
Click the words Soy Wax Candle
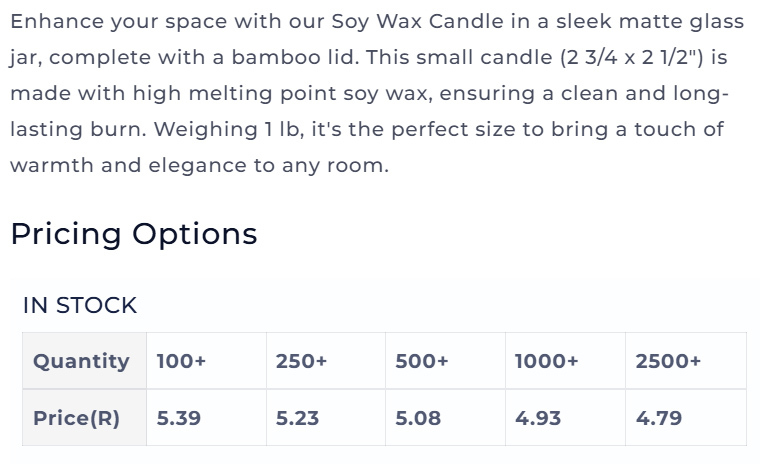[x=418, y=22]
